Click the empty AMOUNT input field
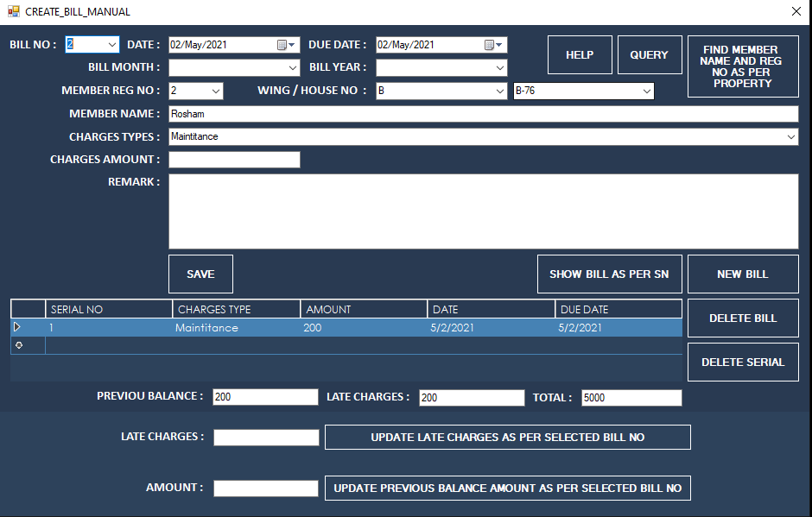 [266, 488]
